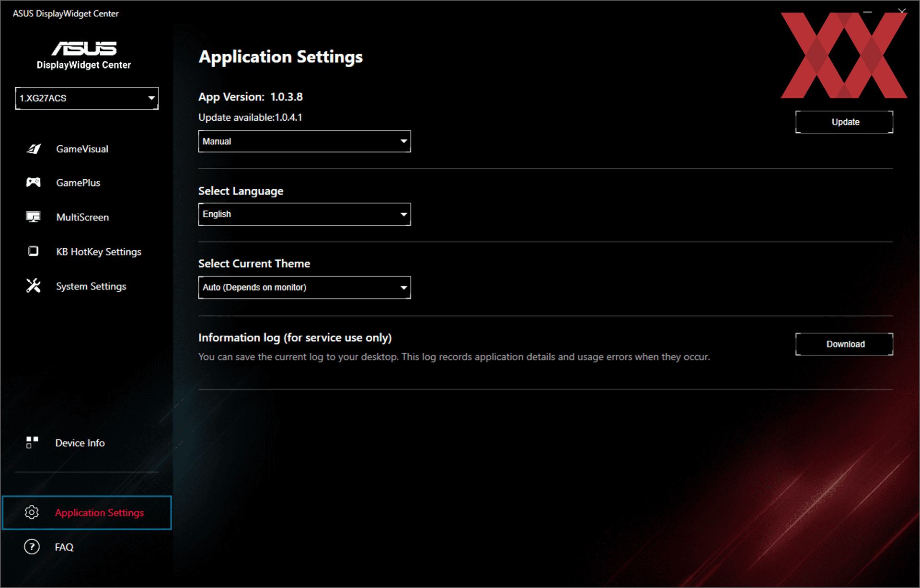This screenshot has width=920, height=588.
Task: Click the Device Info grid icon
Action: (x=32, y=443)
